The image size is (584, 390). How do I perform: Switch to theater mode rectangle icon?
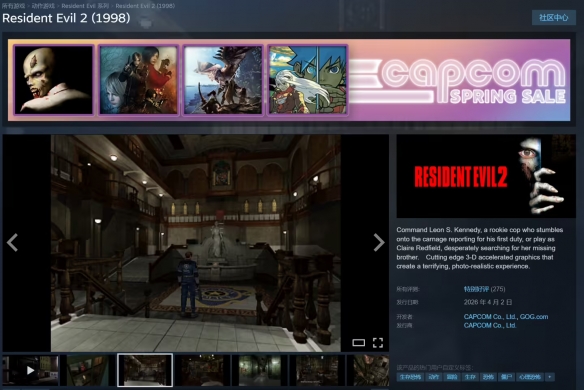pos(358,343)
